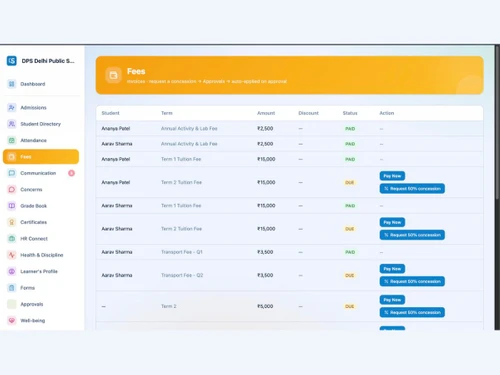Open Concerns in the sidebar
Image resolution: width=500 pixels, height=375 pixels.
pyautogui.click(x=41, y=189)
